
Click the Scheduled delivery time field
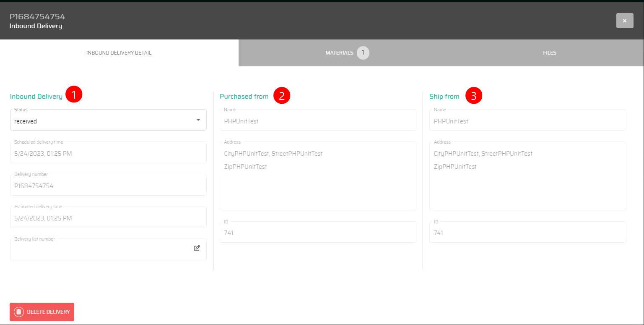[x=108, y=153]
